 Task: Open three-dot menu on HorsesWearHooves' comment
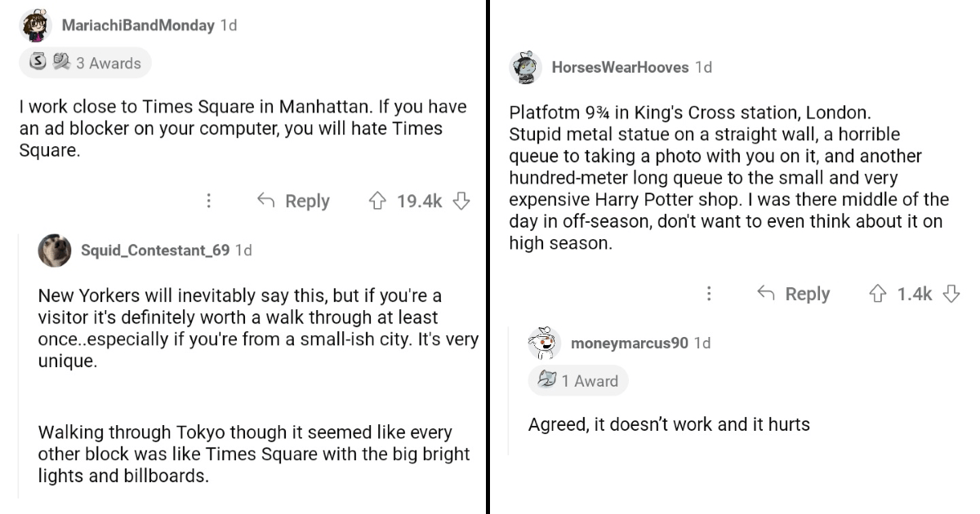(709, 294)
